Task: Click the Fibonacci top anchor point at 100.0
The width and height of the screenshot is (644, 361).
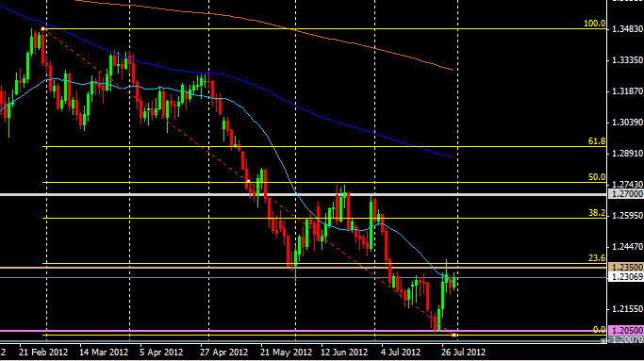Action: click(43, 29)
